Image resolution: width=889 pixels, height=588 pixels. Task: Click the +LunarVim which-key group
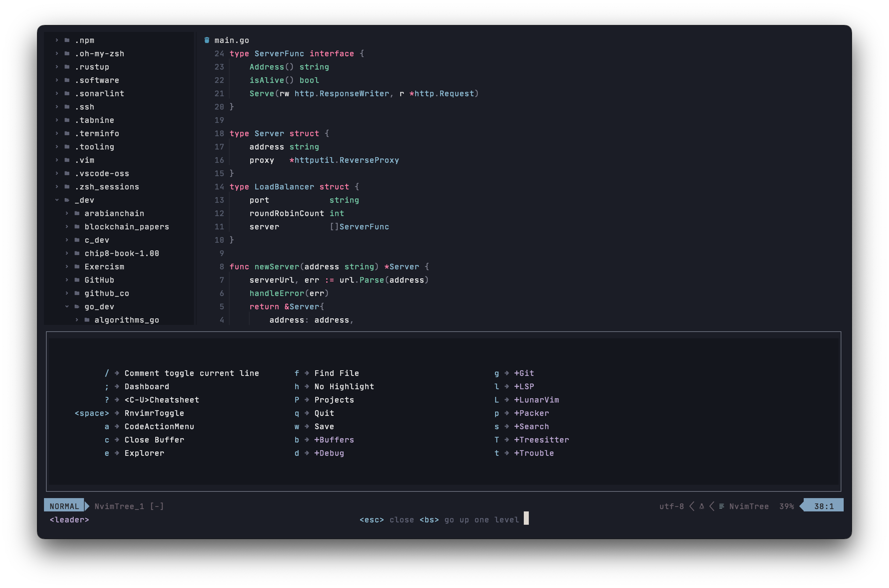pyautogui.click(x=536, y=400)
